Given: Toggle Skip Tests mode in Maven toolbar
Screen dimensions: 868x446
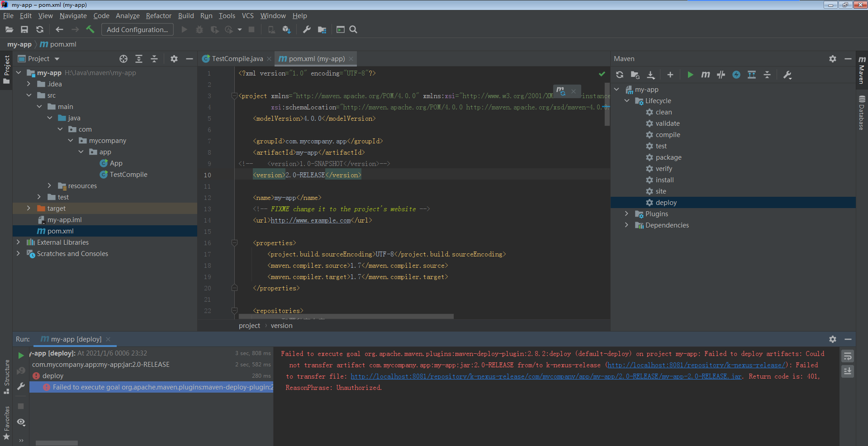Looking at the screenshot, I should pos(736,75).
